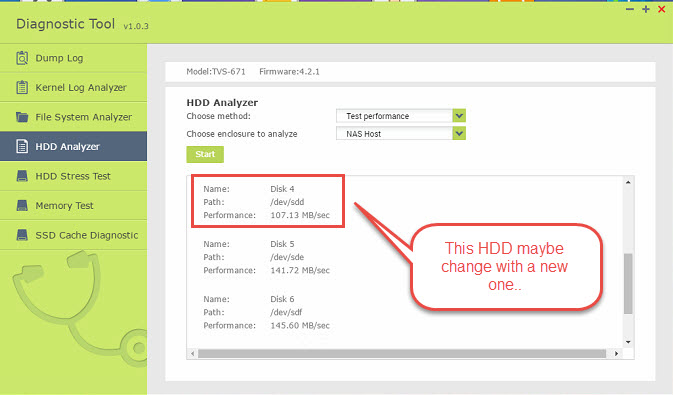Open the Dump Log section

point(73,58)
